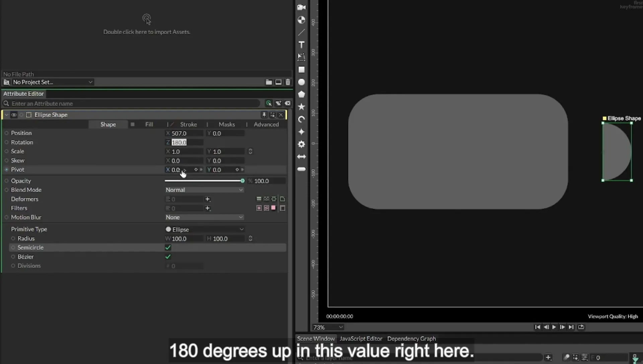Toggle the Scale proportion lock

[x=250, y=151]
